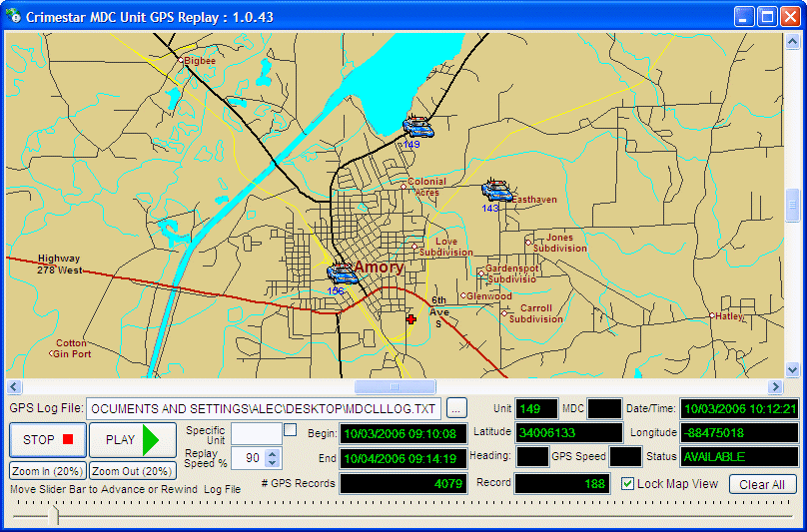The image size is (807, 532).
Task: Click the Latitude value 34006133
Action: tap(568, 433)
